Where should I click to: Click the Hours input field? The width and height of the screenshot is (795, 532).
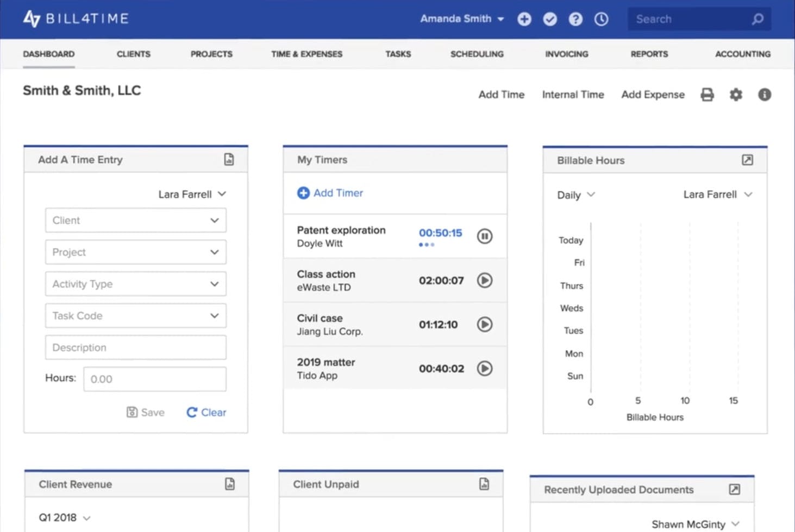point(154,379)
